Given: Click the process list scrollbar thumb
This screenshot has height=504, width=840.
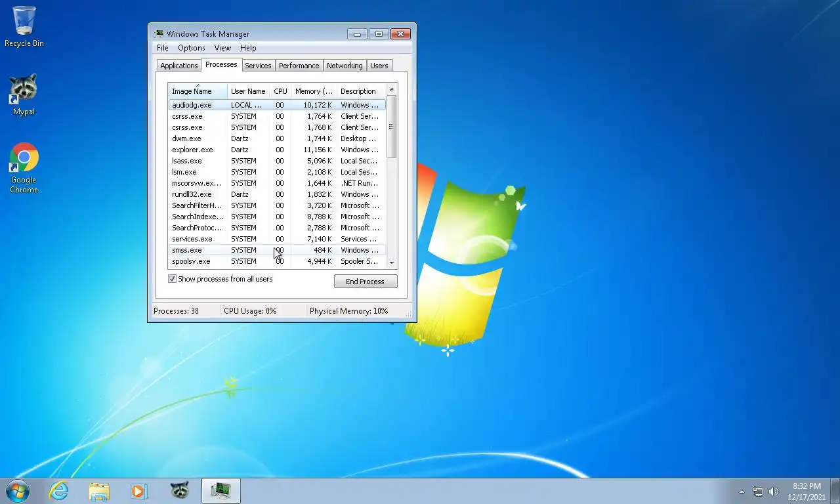Looking at the screenshot, I should tap(392, 127).
